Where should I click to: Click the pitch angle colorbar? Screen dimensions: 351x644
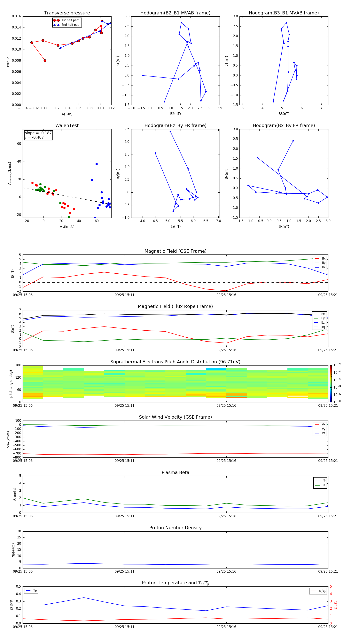(x=331, y=383)
